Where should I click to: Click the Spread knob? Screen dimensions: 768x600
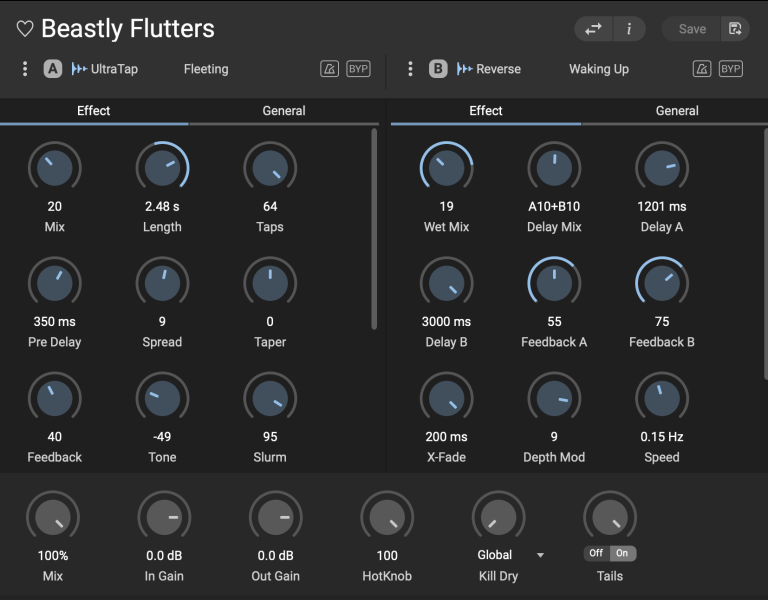[162, 283]
